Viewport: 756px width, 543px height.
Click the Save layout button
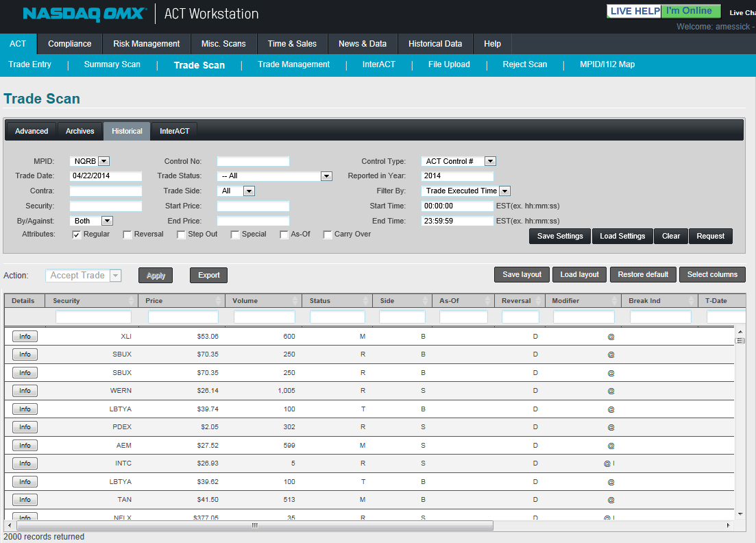[x=522, y=274]
